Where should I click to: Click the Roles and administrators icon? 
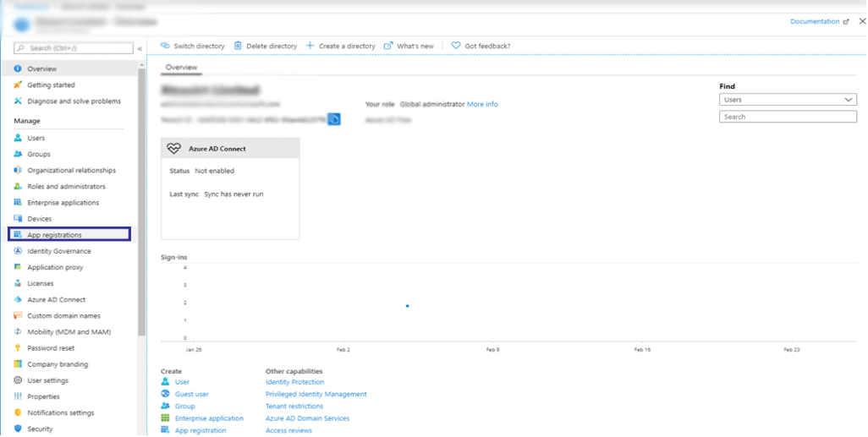click(x=18, y=187)
